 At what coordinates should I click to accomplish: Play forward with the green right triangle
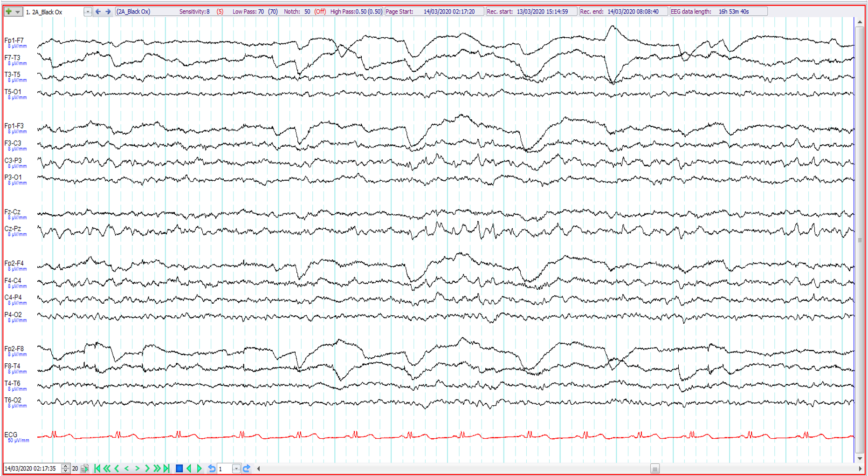pyautogui.click(x=200, y=469)
